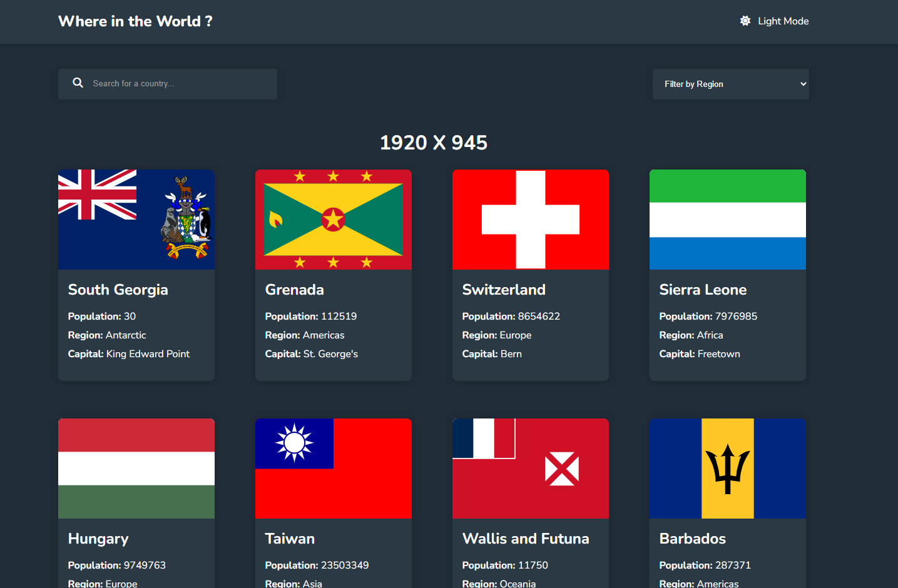This screenshot has width=898, height=588.
Task: Select the Wallis and Futuna country name
Action: point(526,539)
